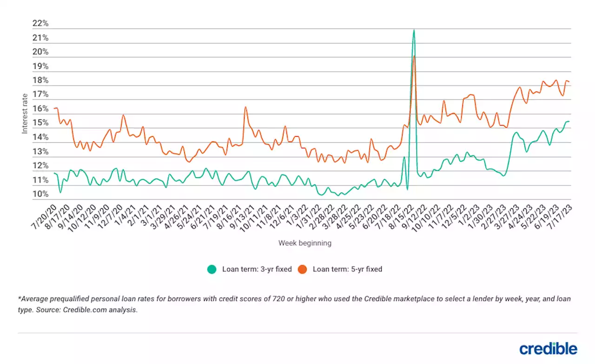595x364 pixels.
Task: Click the orange 5-yr fixed legend circle
Action: (x=303, y=269)
